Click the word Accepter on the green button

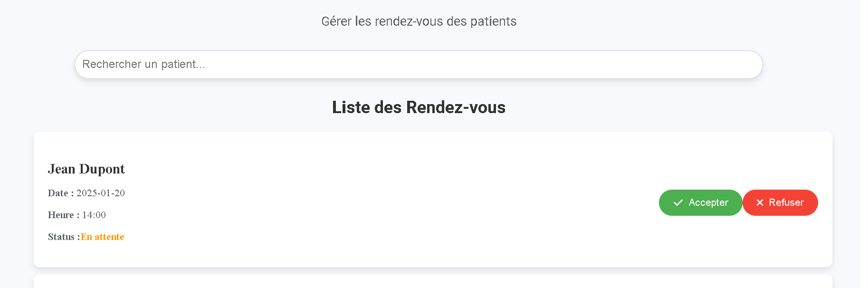pos(708,203)
